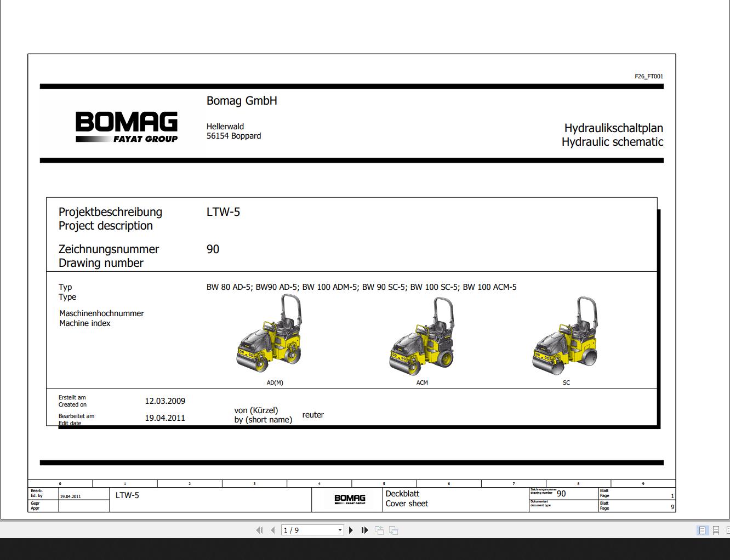Image resolution: width=730 pixels, height=560 pixels.
Task: Click the 'Bomag GmbH' company name
Action: click(242, 101)
